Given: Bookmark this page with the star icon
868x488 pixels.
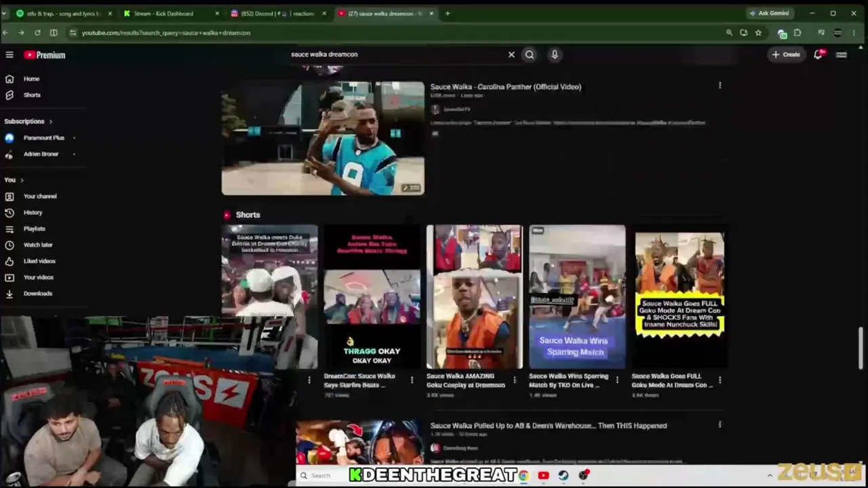Looking at the screenshot, I should click(x=758, y=33).
